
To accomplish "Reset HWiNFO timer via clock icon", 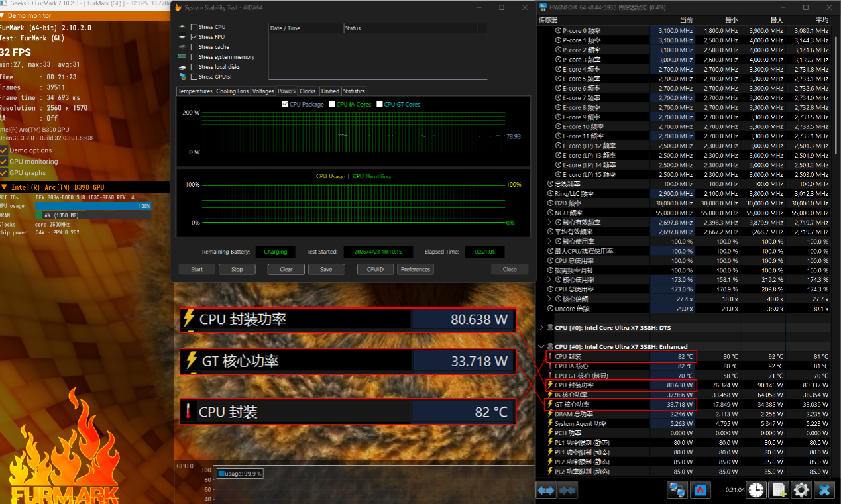I will coord(757,490).
